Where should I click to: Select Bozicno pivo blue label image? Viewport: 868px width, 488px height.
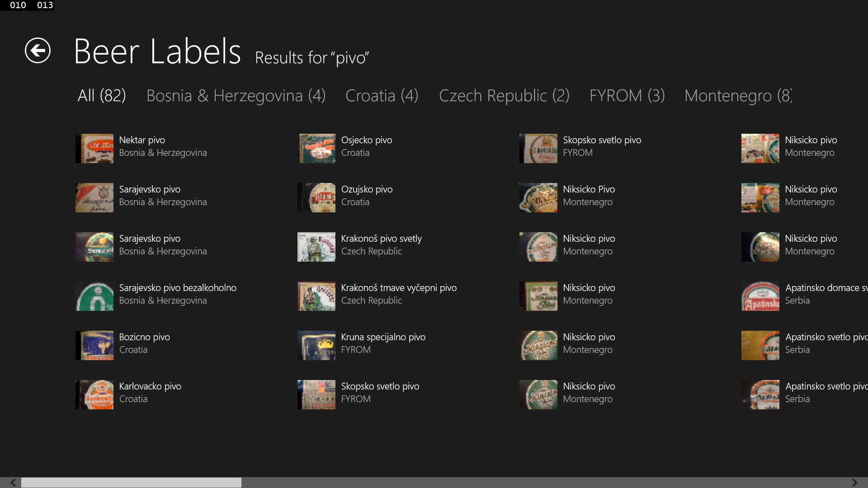click(x=94, y=345)
